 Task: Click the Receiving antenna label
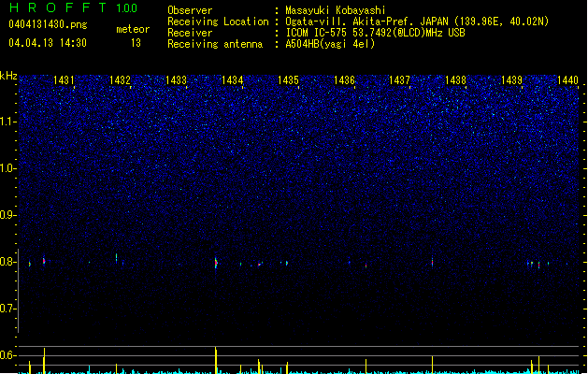[x=215, y=44]
